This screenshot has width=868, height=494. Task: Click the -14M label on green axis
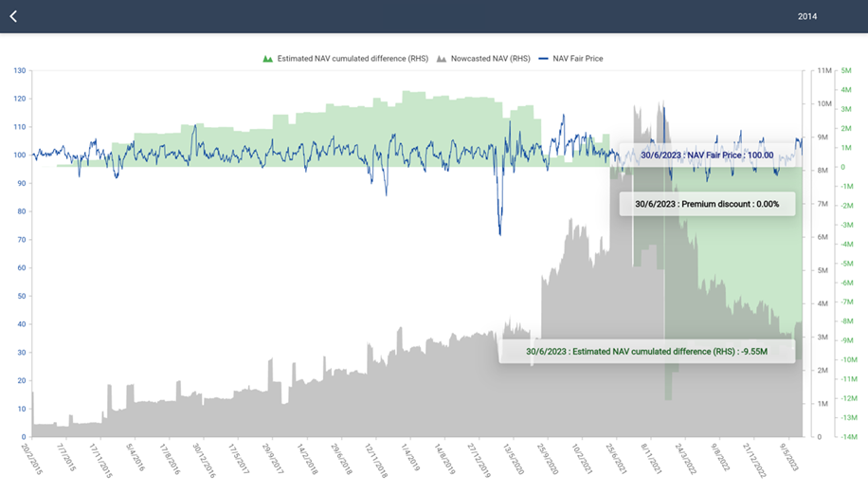tap(849, 436)
